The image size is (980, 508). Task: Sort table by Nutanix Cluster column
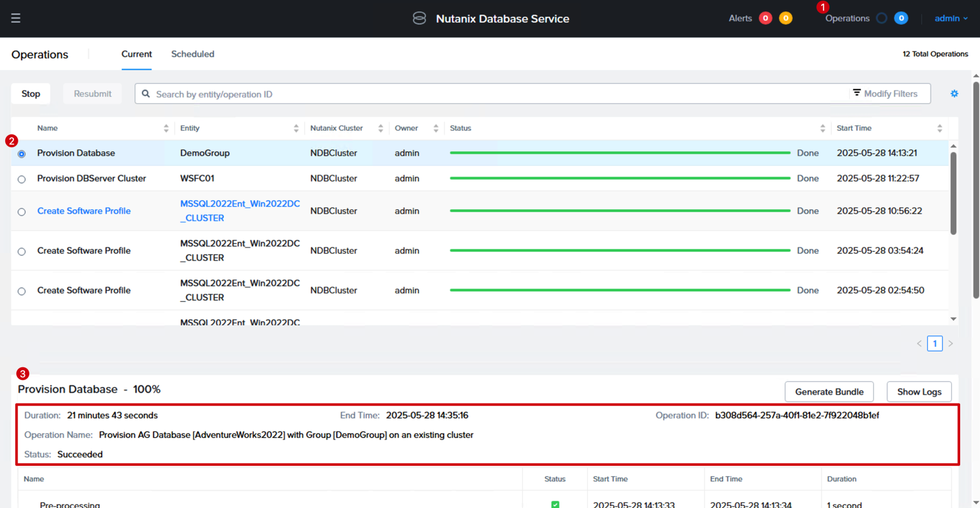coord(381,128)
